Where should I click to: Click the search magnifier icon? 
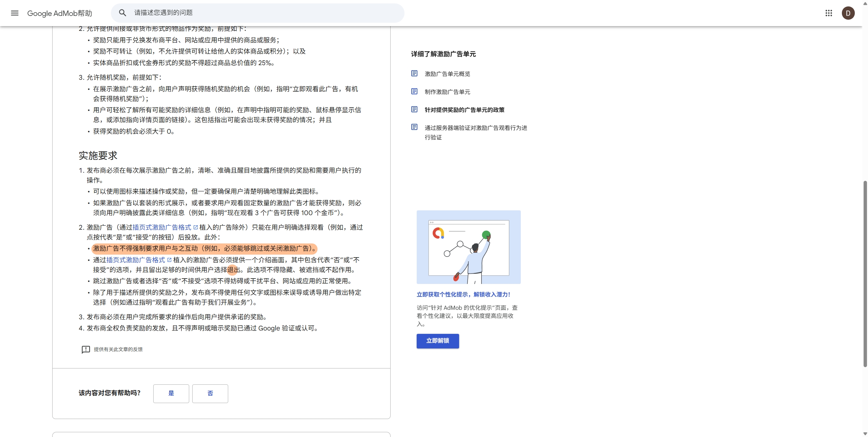[x=122, y=13]
